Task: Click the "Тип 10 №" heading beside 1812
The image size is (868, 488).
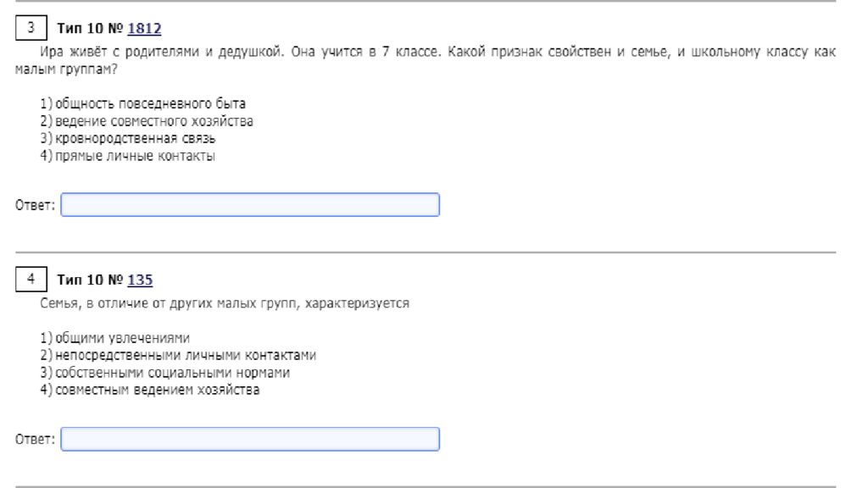Action: click(90, 28)
